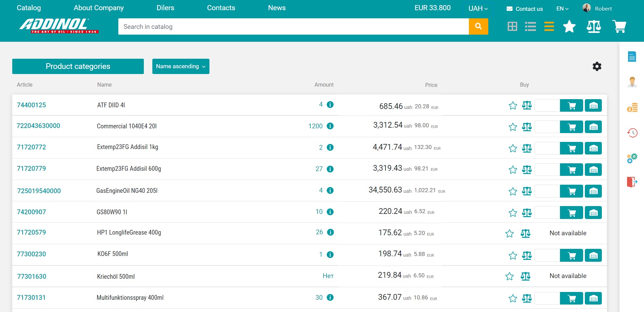Open Contacts menu item
This screenshot has height=312, width=644.
(221, 8)
